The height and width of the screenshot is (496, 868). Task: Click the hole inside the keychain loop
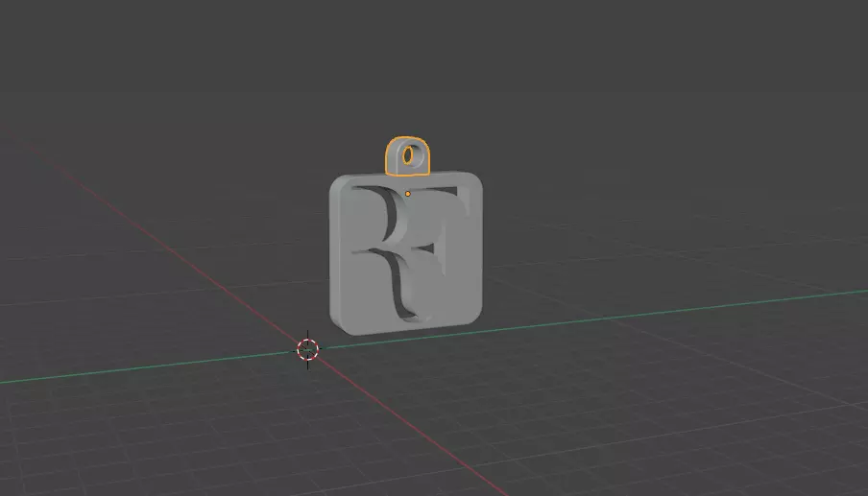click(408, 156)
